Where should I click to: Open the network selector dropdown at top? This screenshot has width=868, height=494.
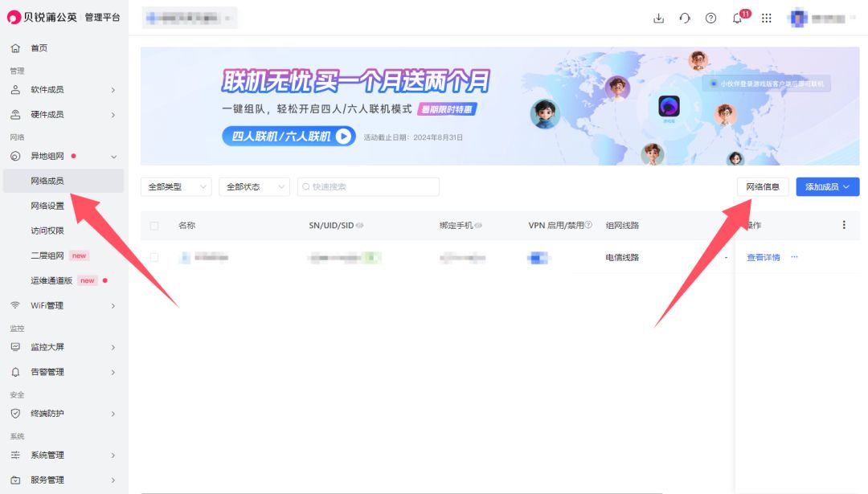click(x=190, y=18)
